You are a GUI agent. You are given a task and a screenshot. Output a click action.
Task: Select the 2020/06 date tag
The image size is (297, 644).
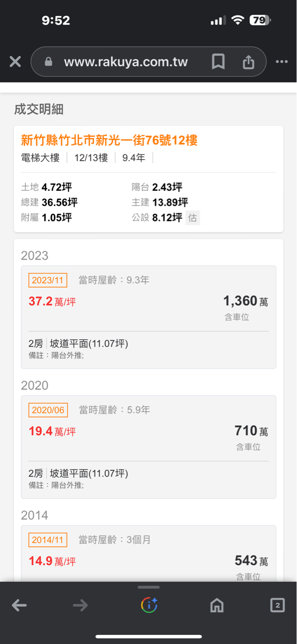click(48, 410)
